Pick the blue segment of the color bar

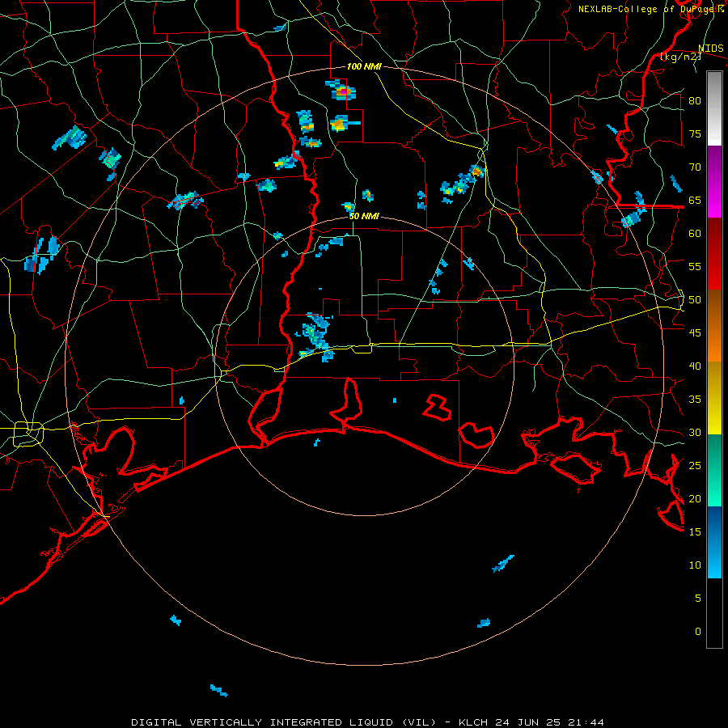pos(714,542)
